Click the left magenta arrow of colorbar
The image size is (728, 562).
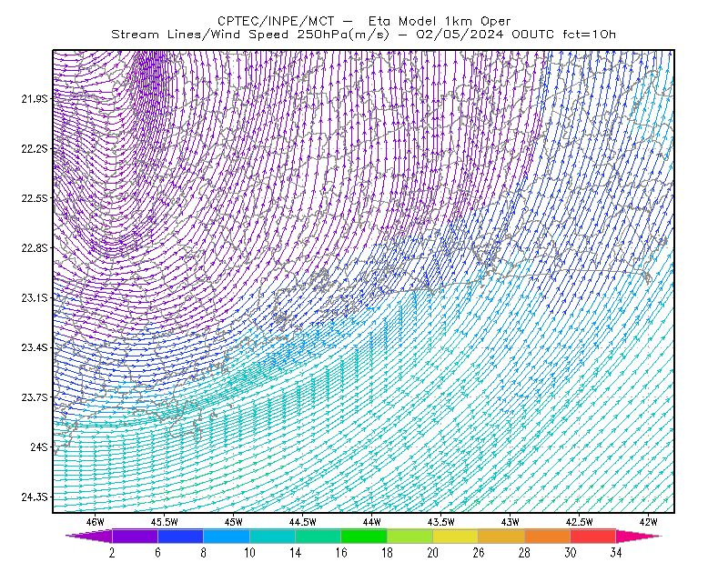point(89,536)
